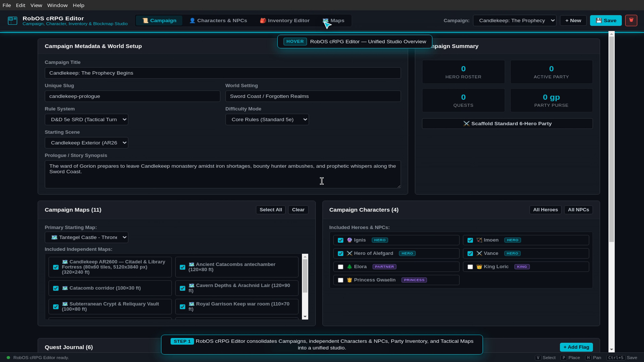This screenshot has height=362, width=644.
Task: Uncheck the Hero of Alefgard checkbox
Action: pos(340,253)
